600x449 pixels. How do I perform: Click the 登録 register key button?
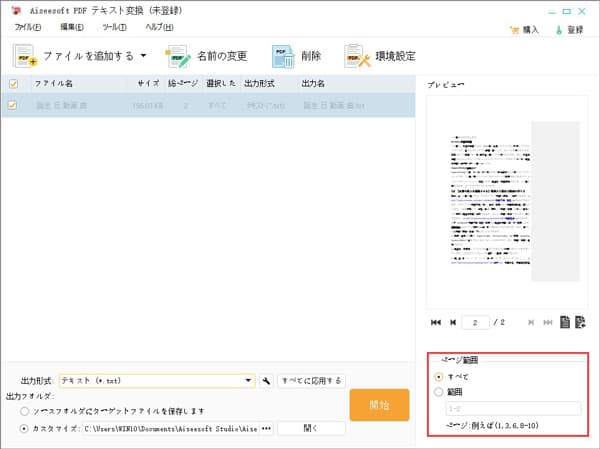[x=570, y=30]
